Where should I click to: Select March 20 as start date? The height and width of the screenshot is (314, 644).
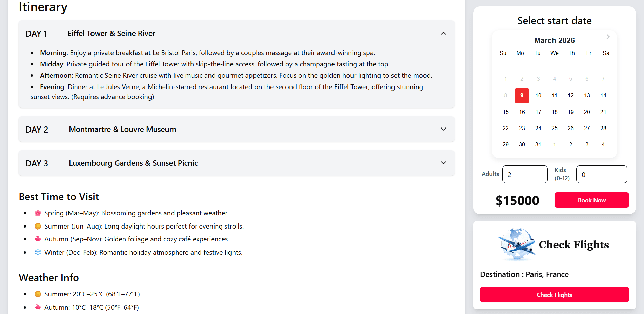[587, 112]
